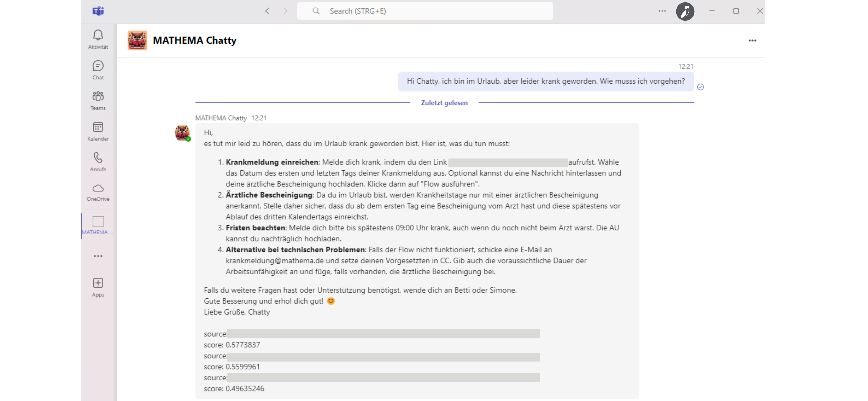Screen dimensions: 868x401
Task: Go back with the left arrow
Action: [x=267, y=11]
